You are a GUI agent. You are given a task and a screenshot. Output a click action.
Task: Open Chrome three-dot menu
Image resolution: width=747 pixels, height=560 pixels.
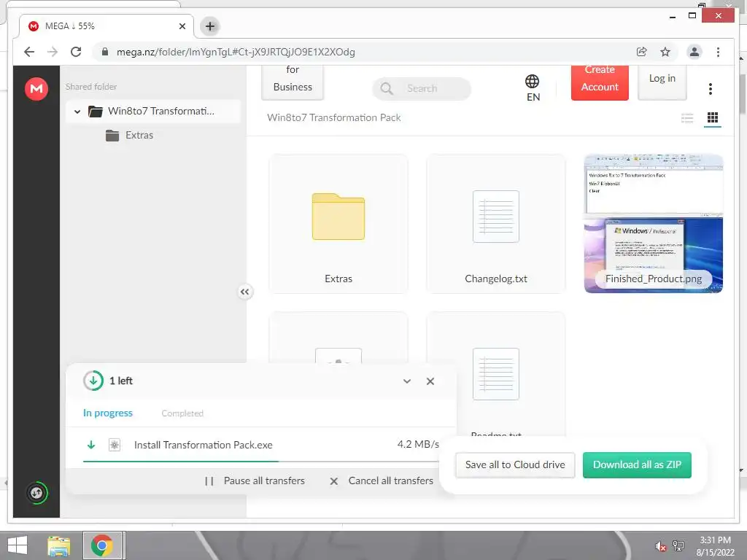click(718, 52)
